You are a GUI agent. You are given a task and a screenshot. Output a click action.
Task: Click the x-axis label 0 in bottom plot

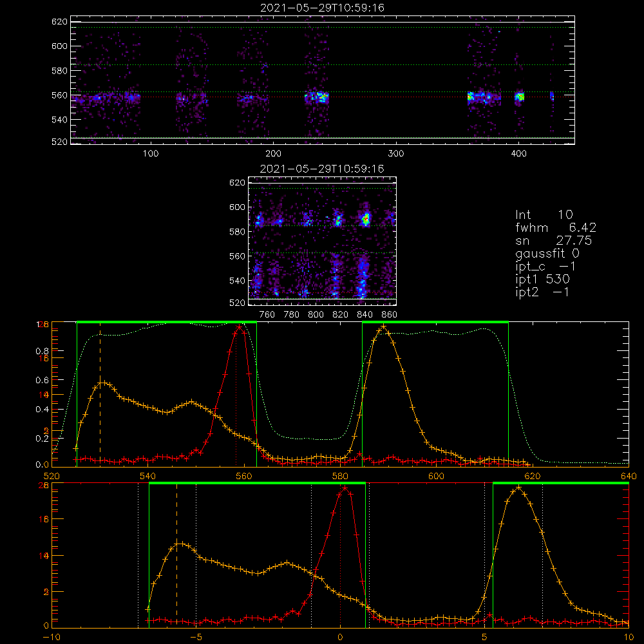[340, 638]
